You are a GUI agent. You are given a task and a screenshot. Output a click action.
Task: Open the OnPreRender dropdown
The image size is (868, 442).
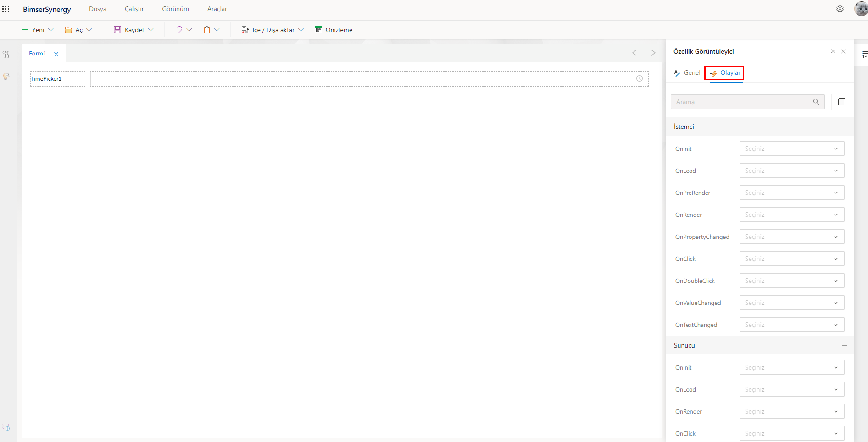point(792,193)
